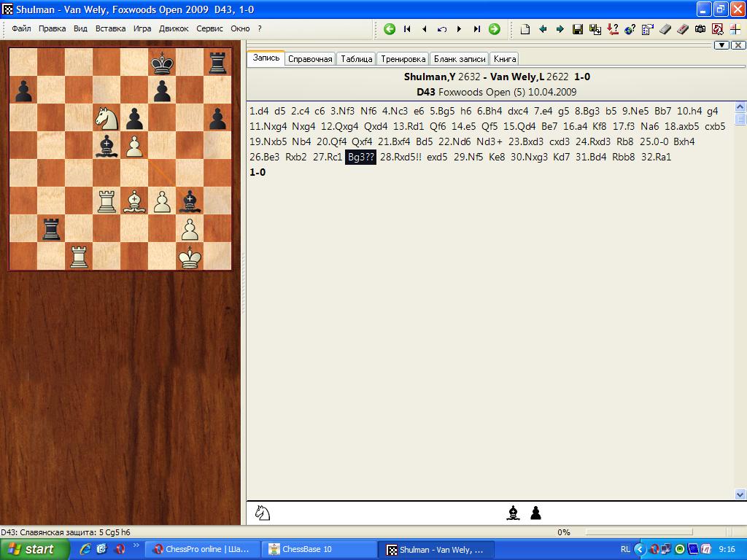
Task: Click the globe with question mark icon
Action: pos(630,29)
